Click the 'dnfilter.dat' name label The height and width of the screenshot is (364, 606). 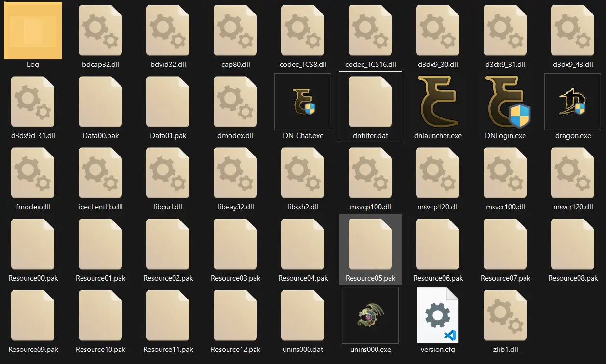tap(370, 136)
